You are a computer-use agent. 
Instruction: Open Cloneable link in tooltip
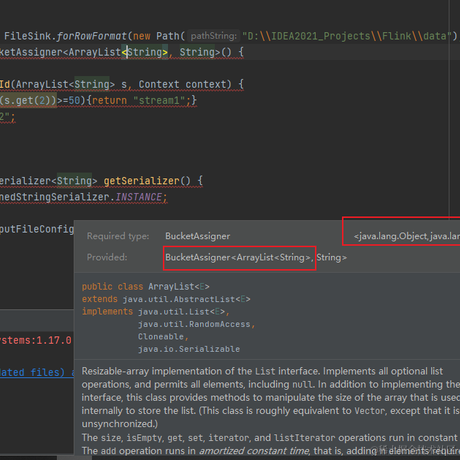pyautogui.click(x=161, y=337)
